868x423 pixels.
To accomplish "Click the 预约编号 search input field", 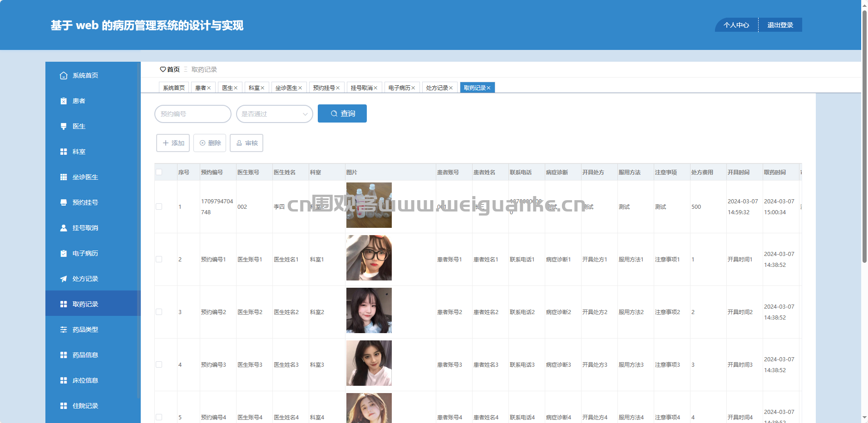I will pyautogui.click(x=193, y=114).
